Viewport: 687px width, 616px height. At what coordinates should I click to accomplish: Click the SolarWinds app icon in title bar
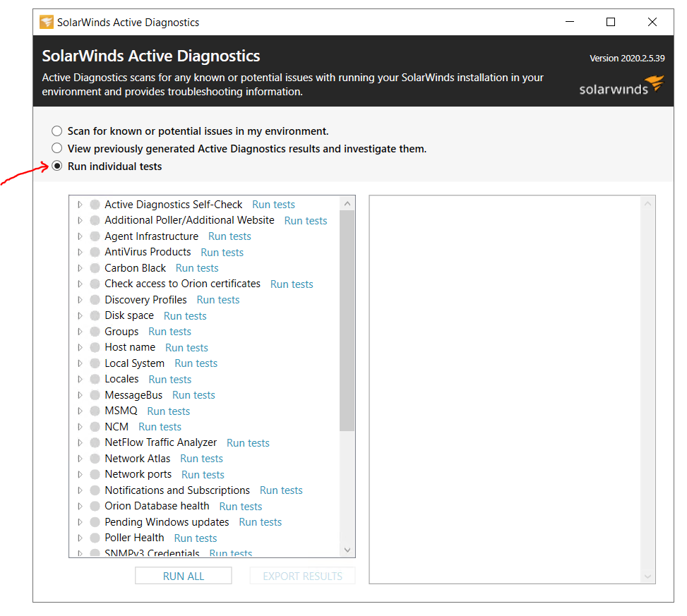47,22
